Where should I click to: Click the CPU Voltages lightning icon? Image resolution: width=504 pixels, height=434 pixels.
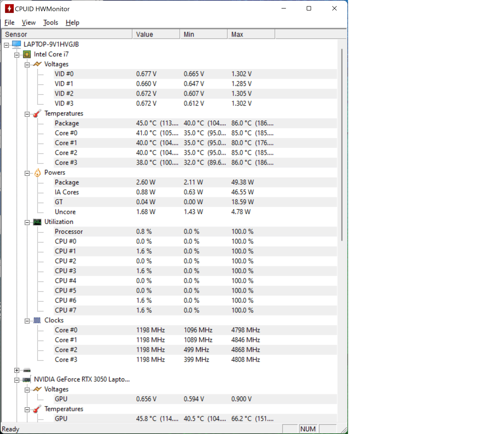(x=37, y=64)
